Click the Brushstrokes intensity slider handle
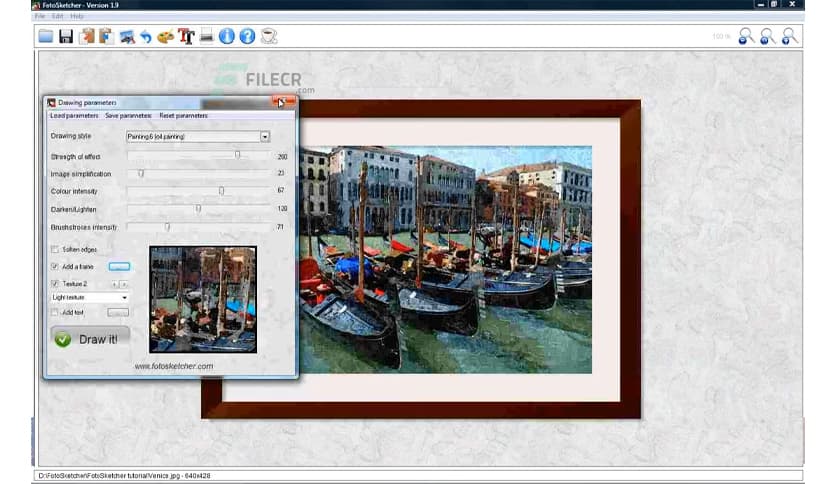The image size is (836, 484). [167, 227]
